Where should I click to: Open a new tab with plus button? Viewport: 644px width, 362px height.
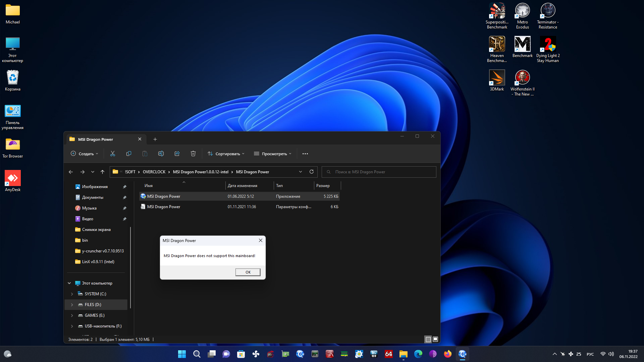coord(155,139)
